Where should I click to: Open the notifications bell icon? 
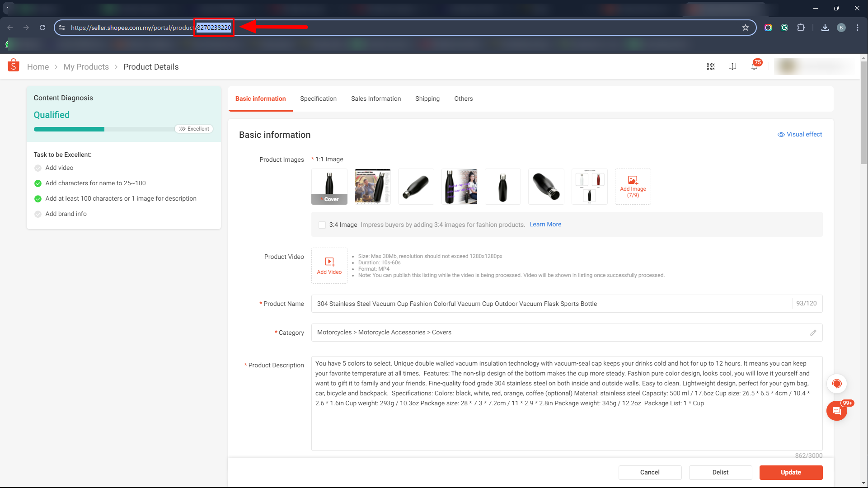(x=754, y=66)
